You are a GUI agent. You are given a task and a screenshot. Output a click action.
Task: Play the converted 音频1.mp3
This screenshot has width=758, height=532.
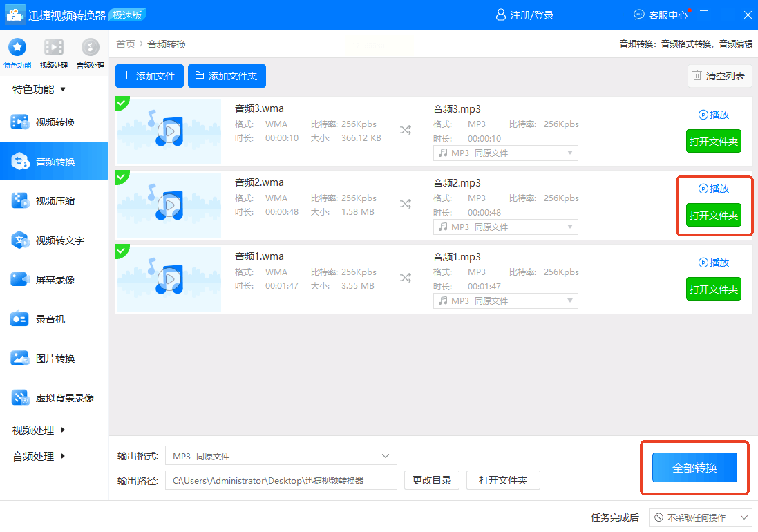(714, 263)
